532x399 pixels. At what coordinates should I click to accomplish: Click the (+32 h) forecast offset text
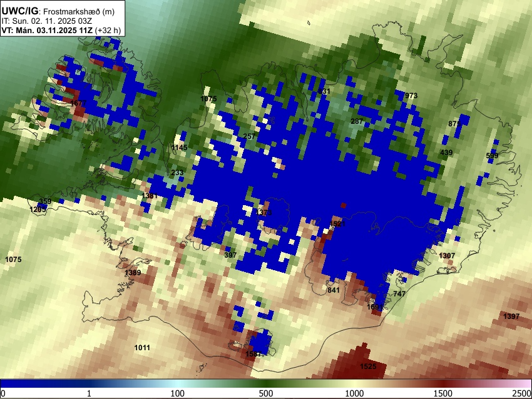(108, 30)
